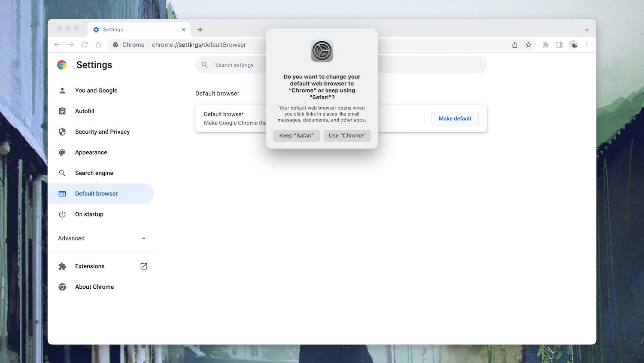Select the Search engine magnifier icon
Viewport: 644px width, 363px height.
pos(62,173)
